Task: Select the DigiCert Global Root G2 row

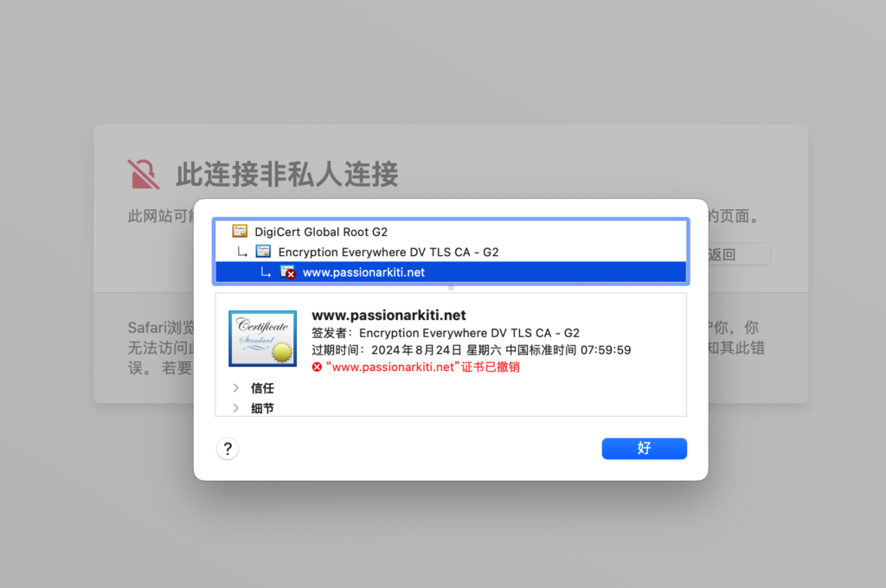Action: pos(451,232)
